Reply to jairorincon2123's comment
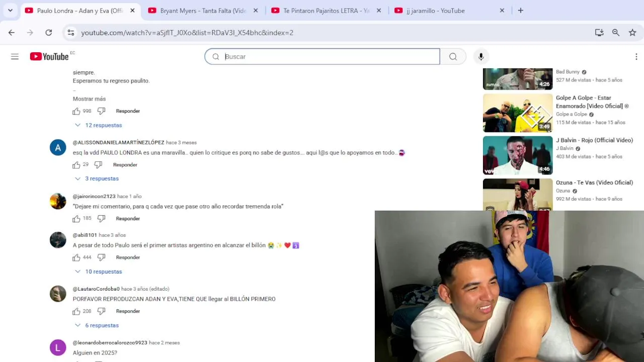This screenshot has width=644, height=362. [128, 219]
